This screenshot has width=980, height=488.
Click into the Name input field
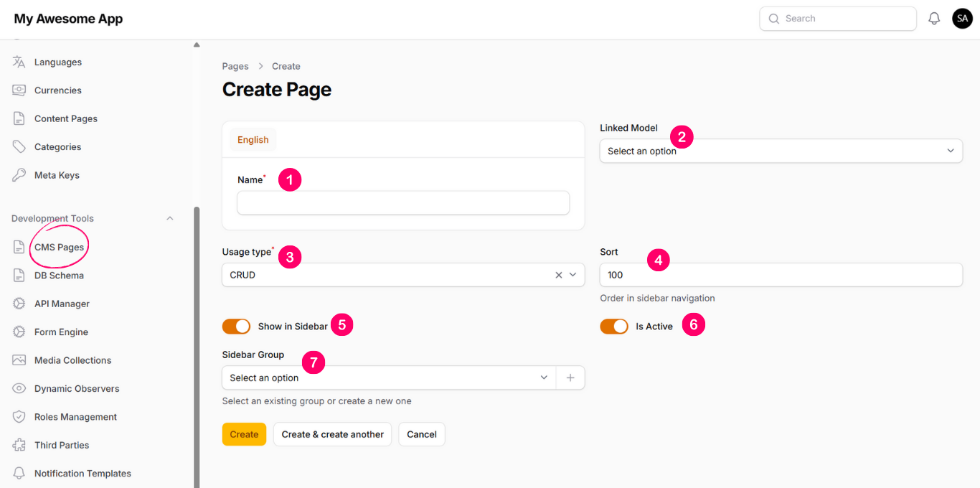pos(403,203)
